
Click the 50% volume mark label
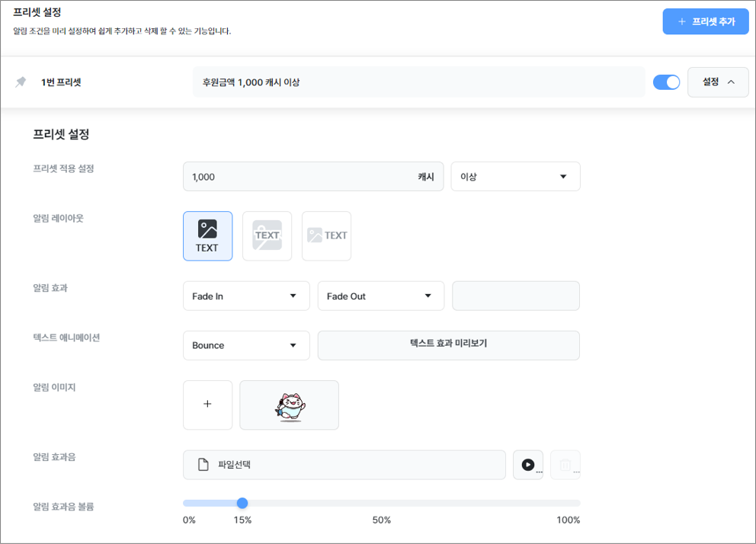point(381,520)
